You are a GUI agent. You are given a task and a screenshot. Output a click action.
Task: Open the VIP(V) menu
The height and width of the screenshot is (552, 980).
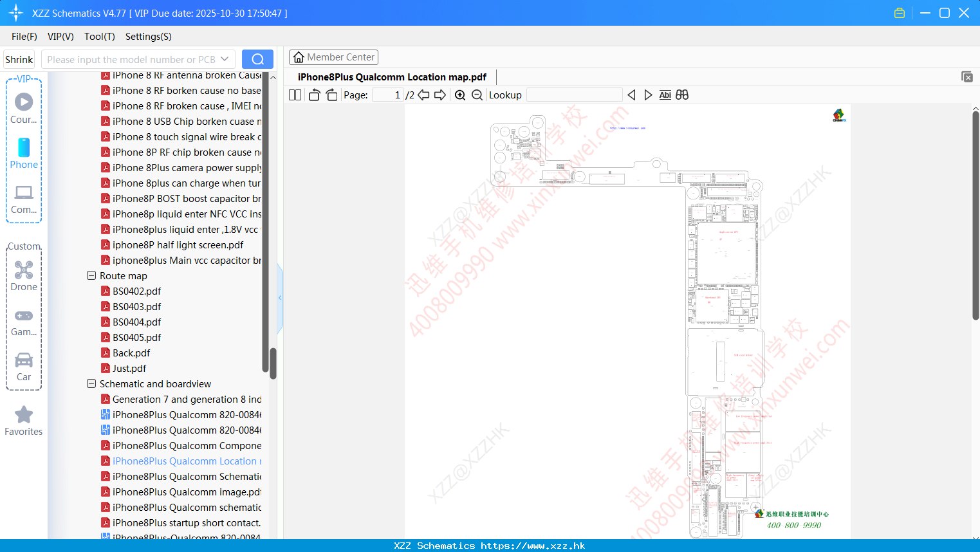click(x=60, y=37)
